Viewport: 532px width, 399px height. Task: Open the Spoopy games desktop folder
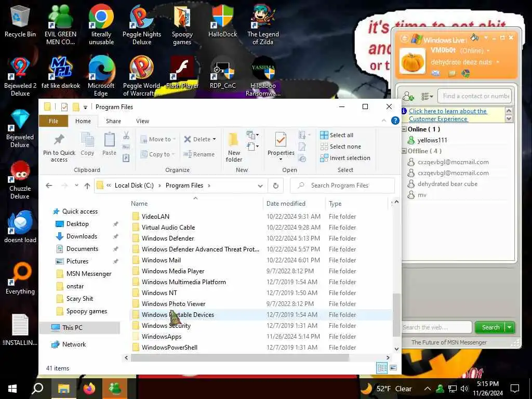182,25
